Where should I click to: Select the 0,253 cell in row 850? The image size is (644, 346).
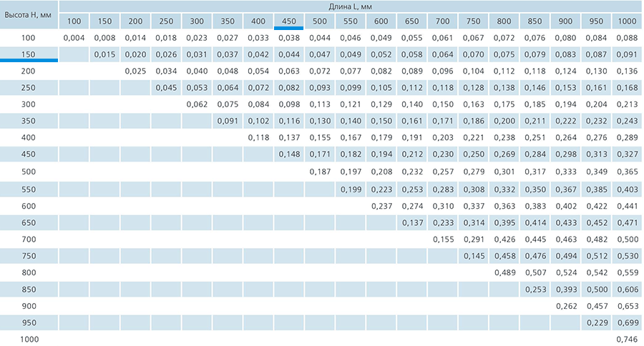click(x=535, y=290)
